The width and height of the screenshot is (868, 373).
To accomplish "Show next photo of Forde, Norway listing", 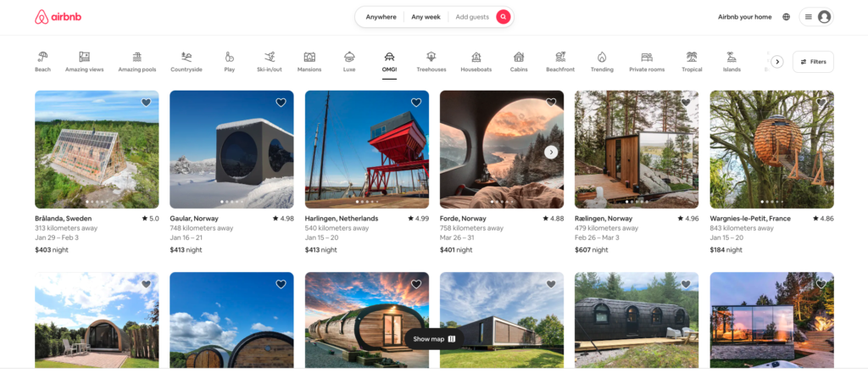I will (551, 152).
